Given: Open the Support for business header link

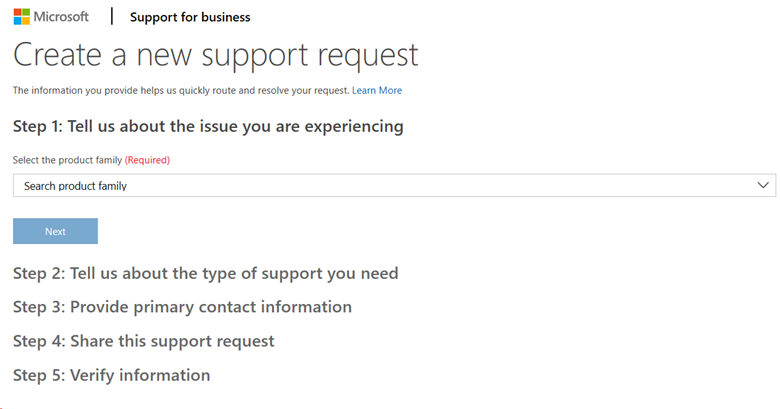Looking at the screenshot, I should coord(190,17).
